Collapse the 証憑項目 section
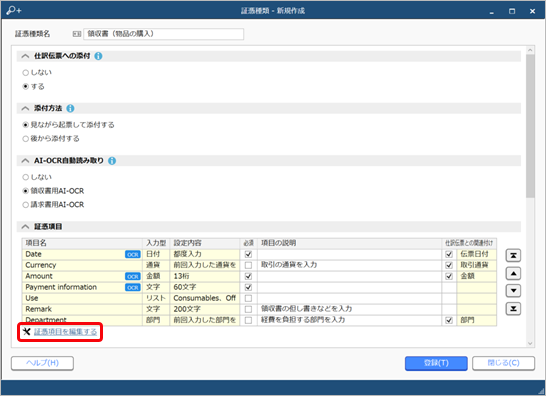The image size is (546, 396). coord(25,227)
